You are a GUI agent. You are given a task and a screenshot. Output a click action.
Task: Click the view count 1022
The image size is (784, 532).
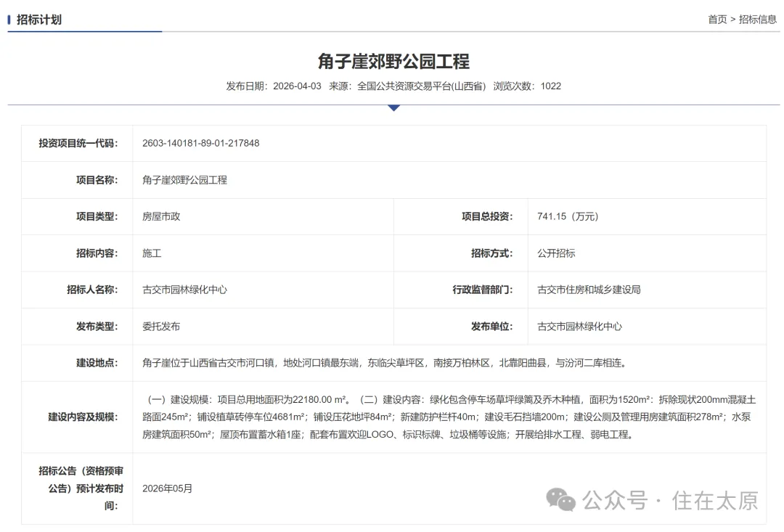click(550, 86)
